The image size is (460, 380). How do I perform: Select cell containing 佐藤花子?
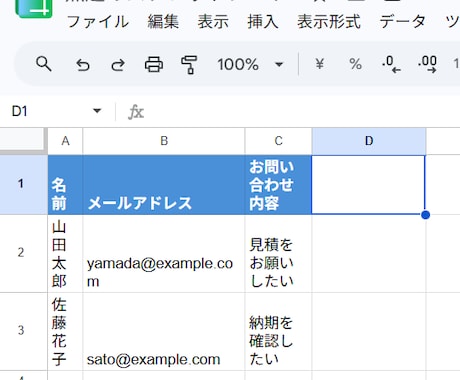point(65,331)
